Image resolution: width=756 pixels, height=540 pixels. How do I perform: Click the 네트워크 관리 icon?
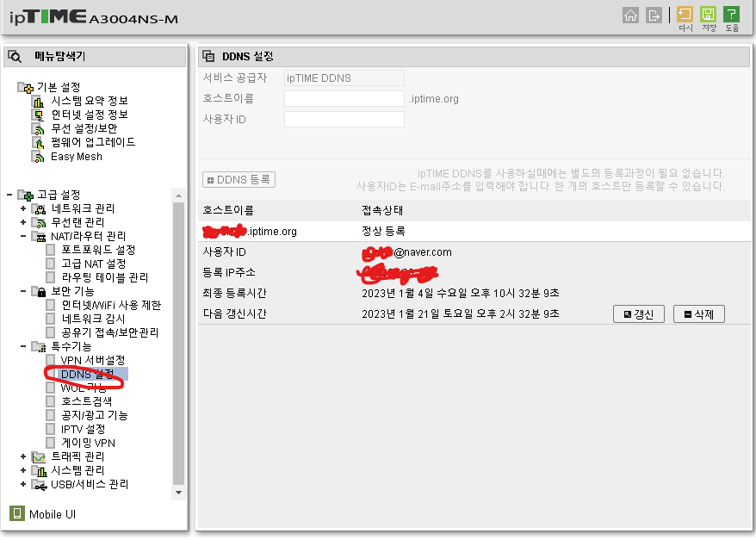[x=39, y=208]
